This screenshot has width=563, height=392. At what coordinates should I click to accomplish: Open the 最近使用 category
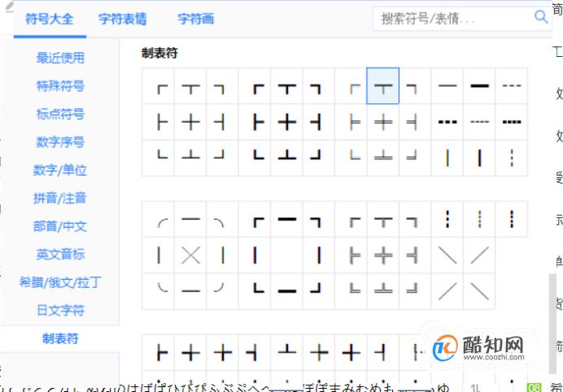[60, 58]
